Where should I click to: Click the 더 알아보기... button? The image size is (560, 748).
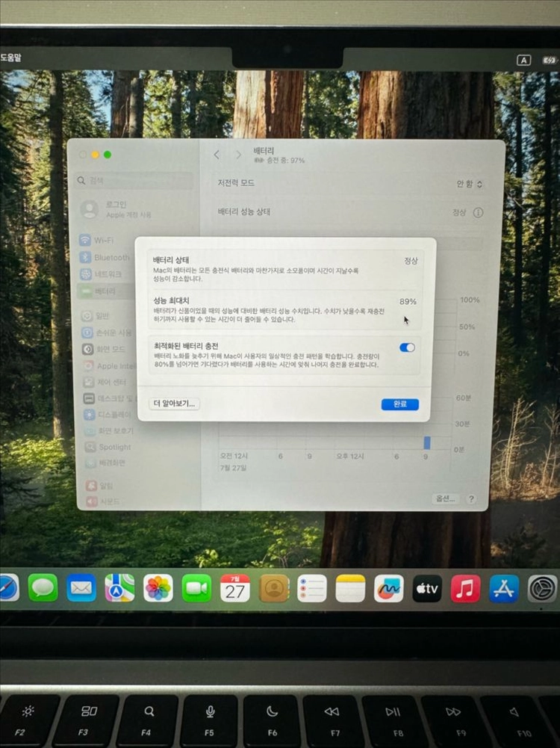coord(175,404)
